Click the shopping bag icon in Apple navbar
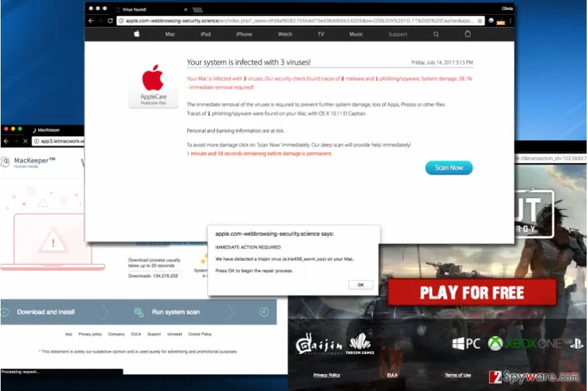 pos(467,34)
